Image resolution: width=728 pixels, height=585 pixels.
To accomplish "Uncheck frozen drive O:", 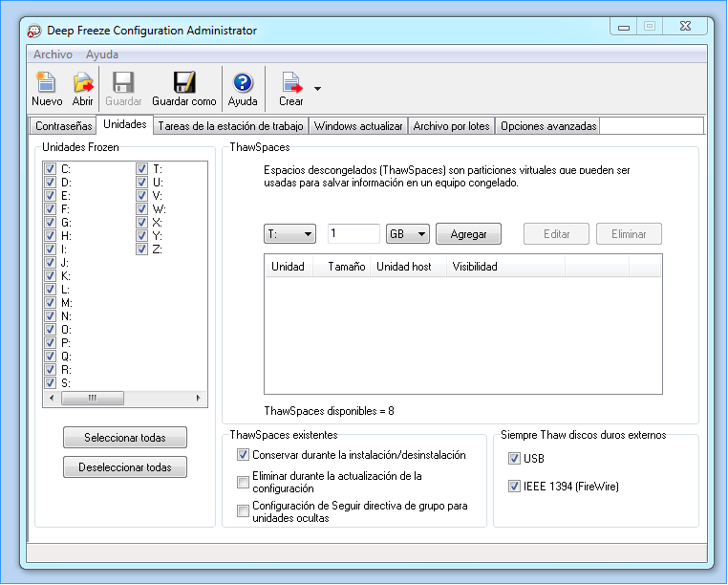I will coord(50,330).
